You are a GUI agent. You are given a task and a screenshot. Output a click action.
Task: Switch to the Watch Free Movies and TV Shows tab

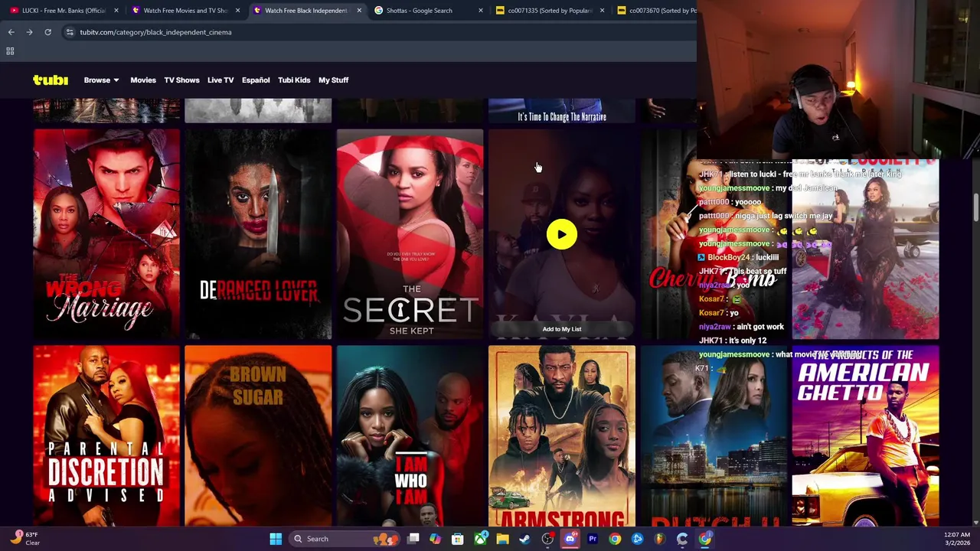(186, 11)
